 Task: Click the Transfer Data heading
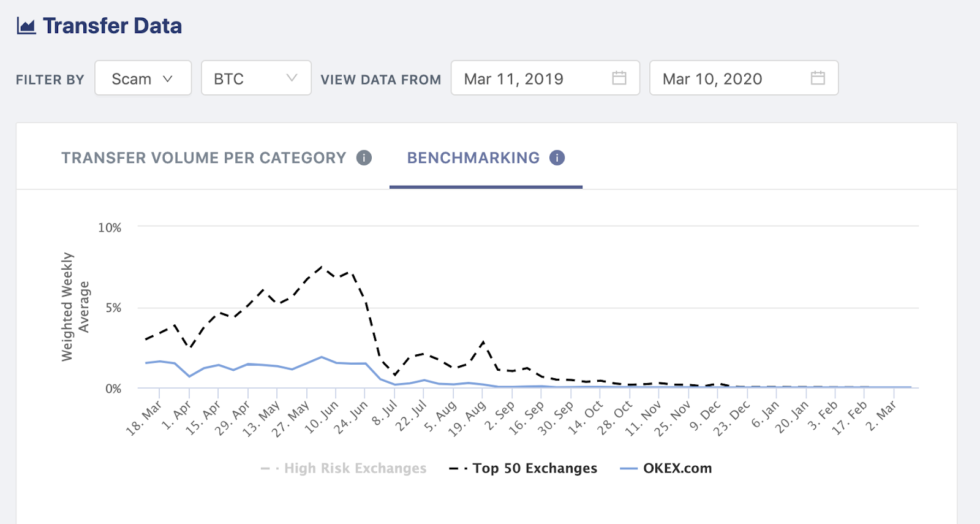[112, 26]
